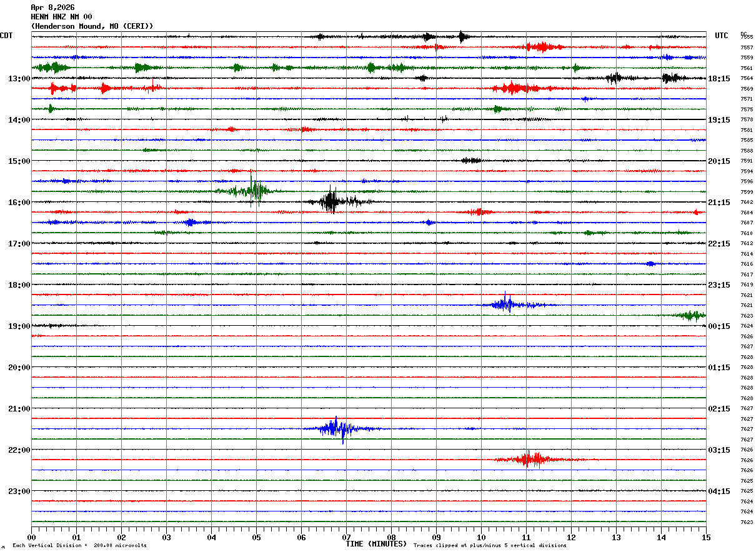
Task: Click the 00:15 UTC time label
Action: coord(719,326)
